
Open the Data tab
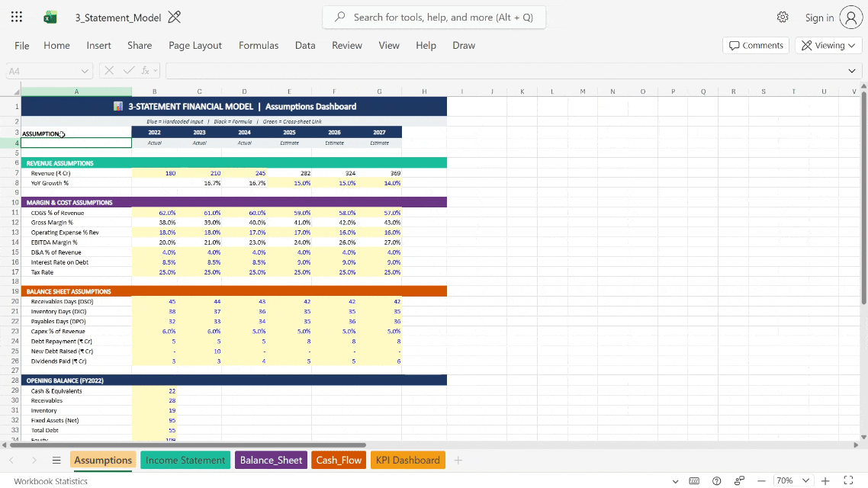tap(305, 46)
